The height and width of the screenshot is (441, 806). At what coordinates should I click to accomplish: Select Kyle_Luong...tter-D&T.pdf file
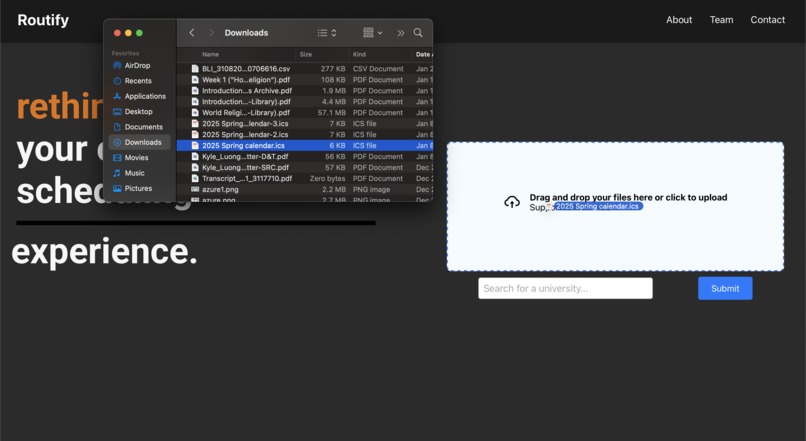coord(305,156)
